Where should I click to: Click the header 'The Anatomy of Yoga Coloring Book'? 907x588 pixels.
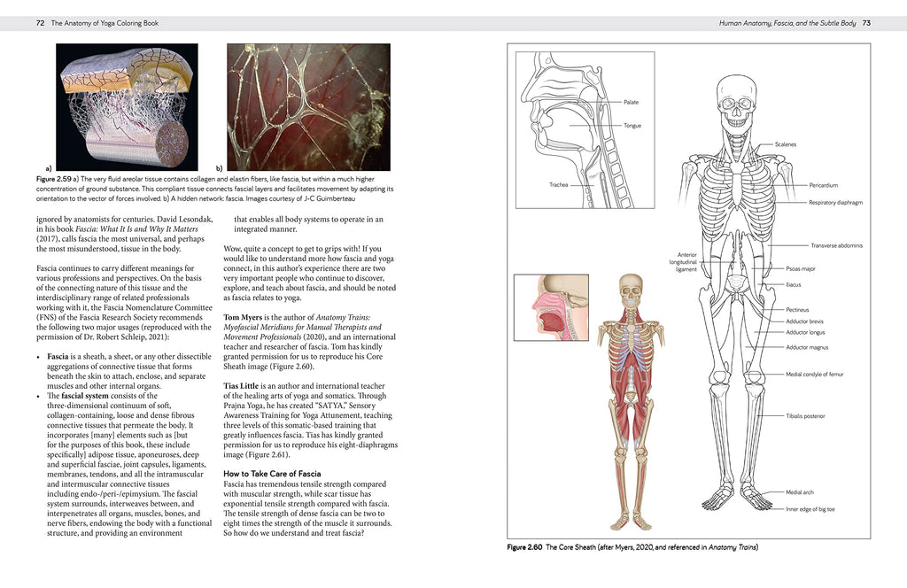tap(105, 23)
